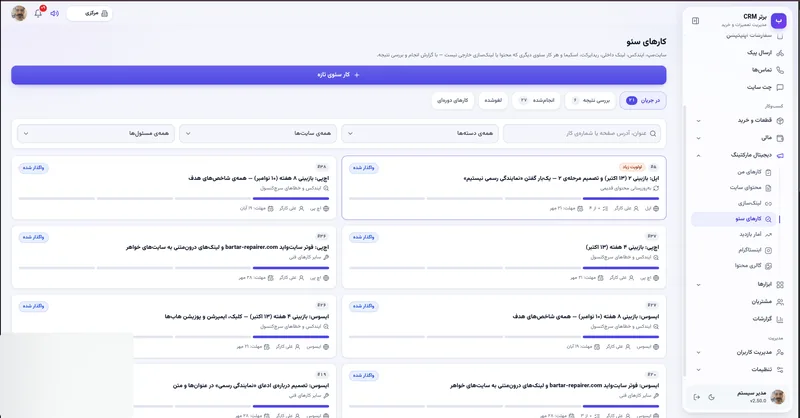Click the برتر CRM purple logo
The image size is (800, 418).
point(778,20)
